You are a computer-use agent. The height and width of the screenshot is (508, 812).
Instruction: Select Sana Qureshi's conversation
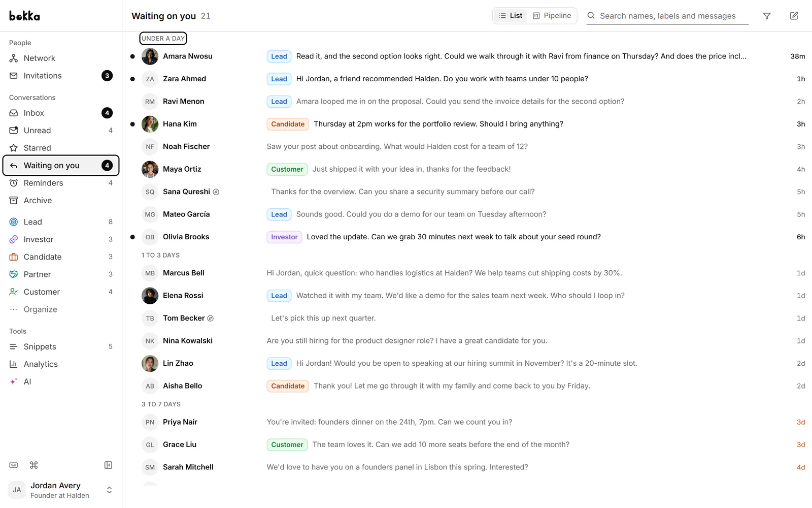pos(467,192)
